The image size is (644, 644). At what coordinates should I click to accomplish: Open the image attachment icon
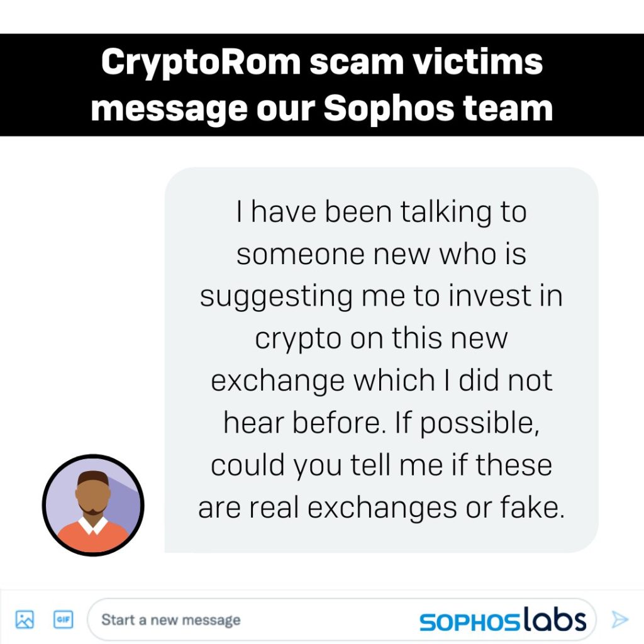coord(25,619)
